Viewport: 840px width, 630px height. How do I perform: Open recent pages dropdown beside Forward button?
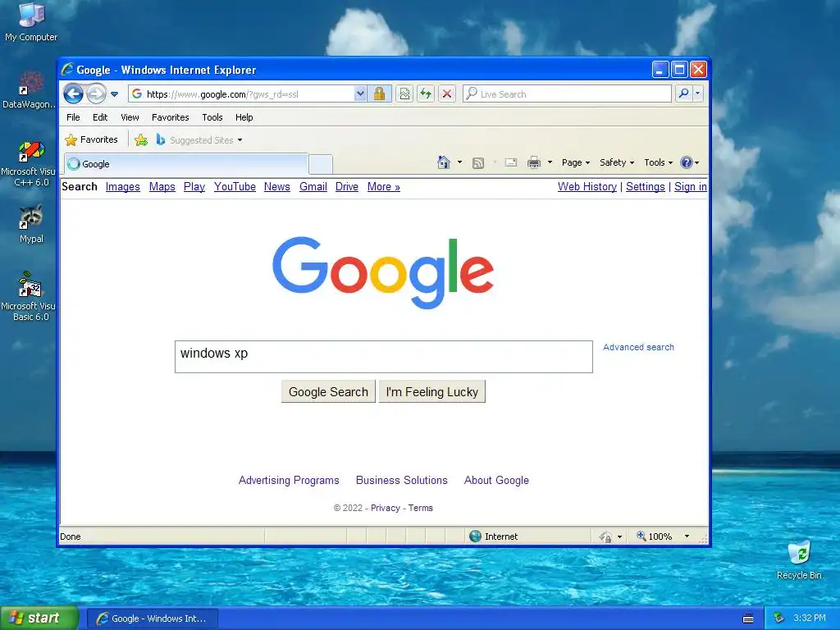[114, 94]
